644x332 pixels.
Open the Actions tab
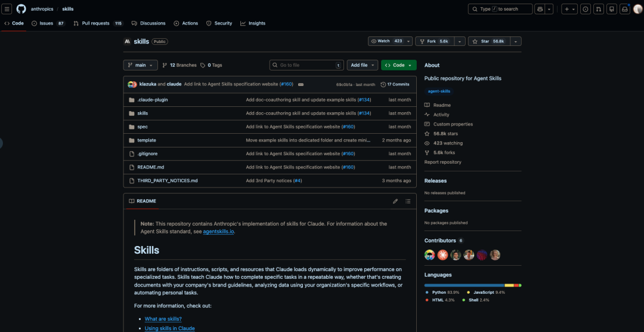(x=185, y=23)
